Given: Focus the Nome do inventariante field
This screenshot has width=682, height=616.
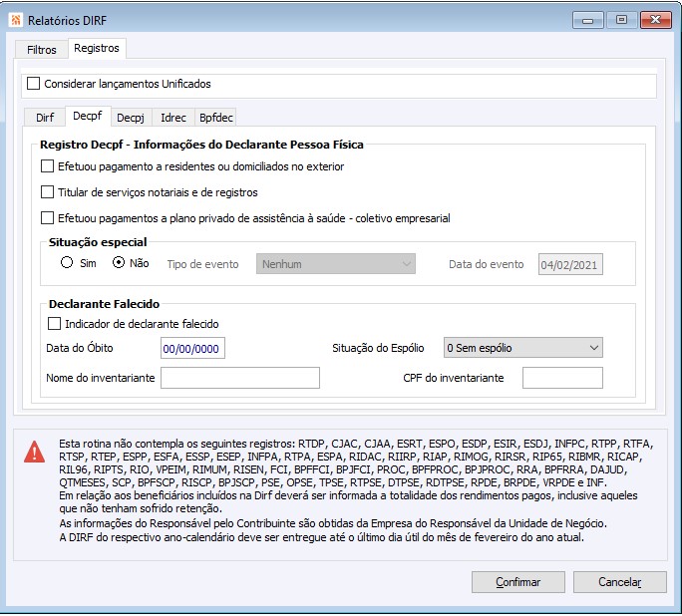Looking at the screenshot, I should tap(240, 378).
